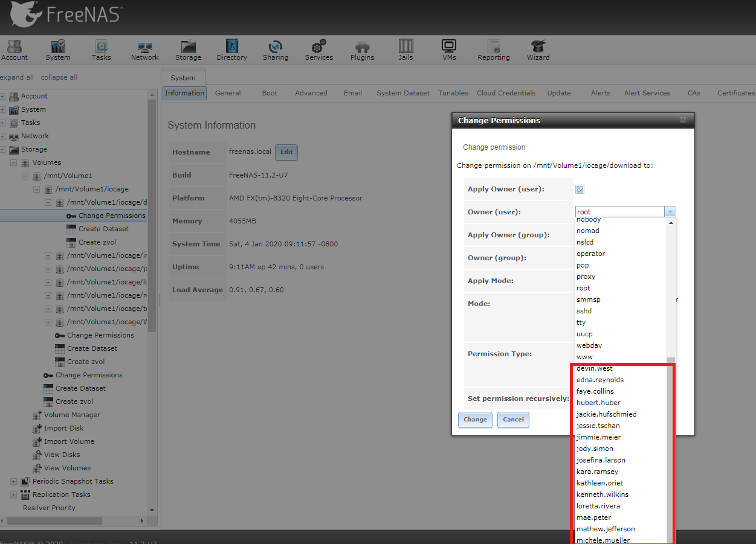
Task: Close the Change Permissions dialog
Action: (x=683, y=120)
